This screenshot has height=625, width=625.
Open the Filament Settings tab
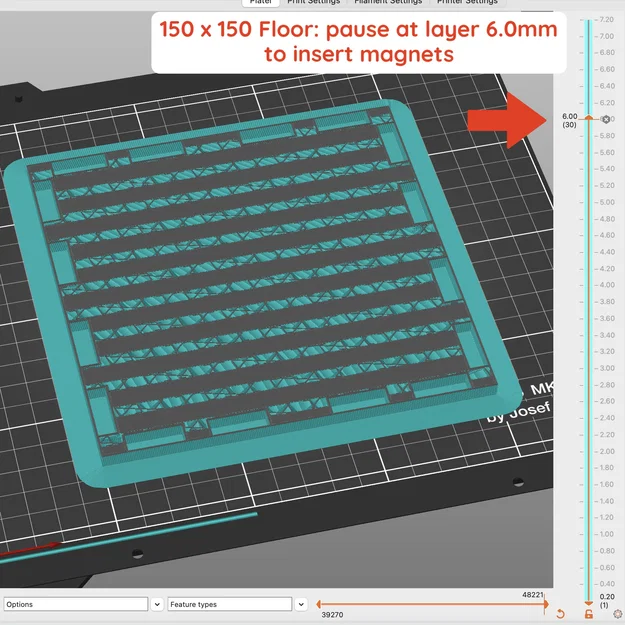point(388,2)
